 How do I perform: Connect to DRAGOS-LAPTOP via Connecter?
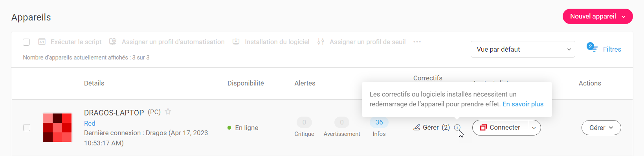click(x=500, y=128)
